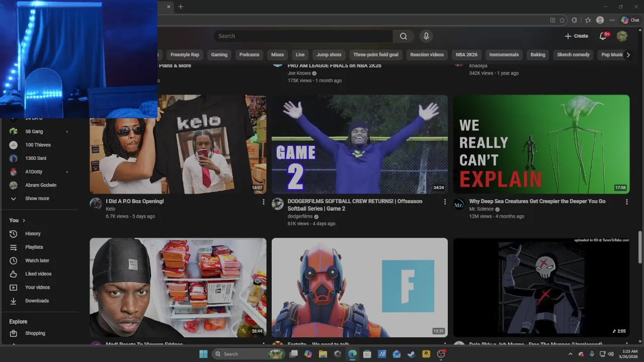Open a new browser tab
The height and width of the screenshot is (362, 644).
(x=181, y=7)
